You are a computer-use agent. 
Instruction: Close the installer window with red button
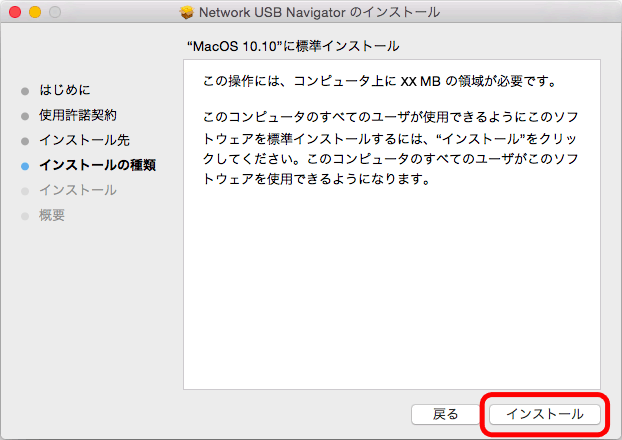click(15, 12)
